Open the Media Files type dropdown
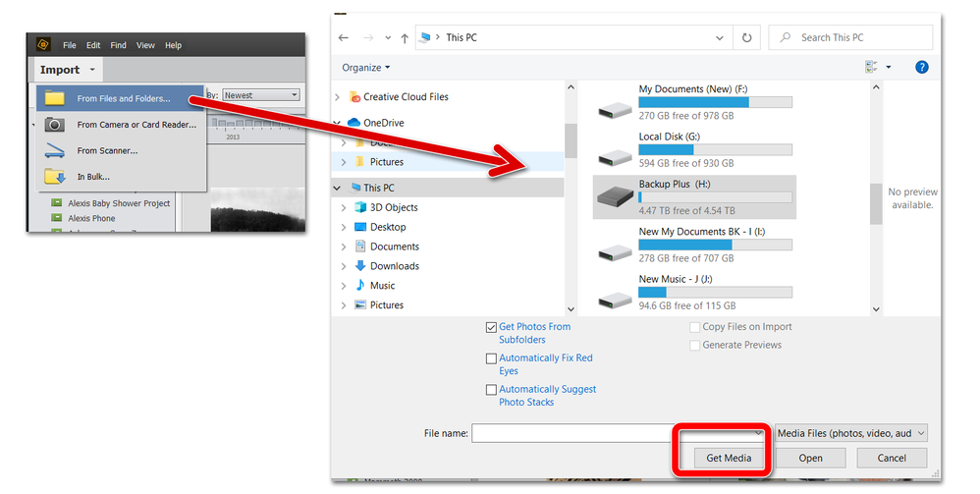This screenshot has width=980, height=494. point(851,433)
